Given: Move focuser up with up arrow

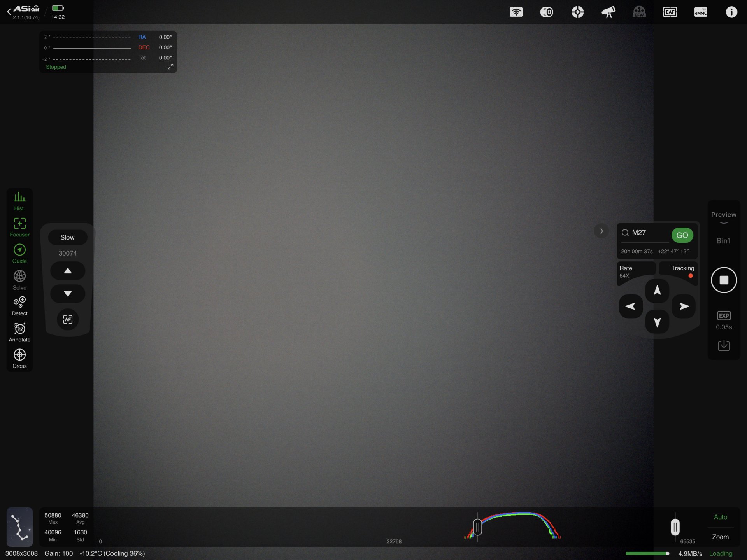Looking at the screenshot, I should click(68, 271).
